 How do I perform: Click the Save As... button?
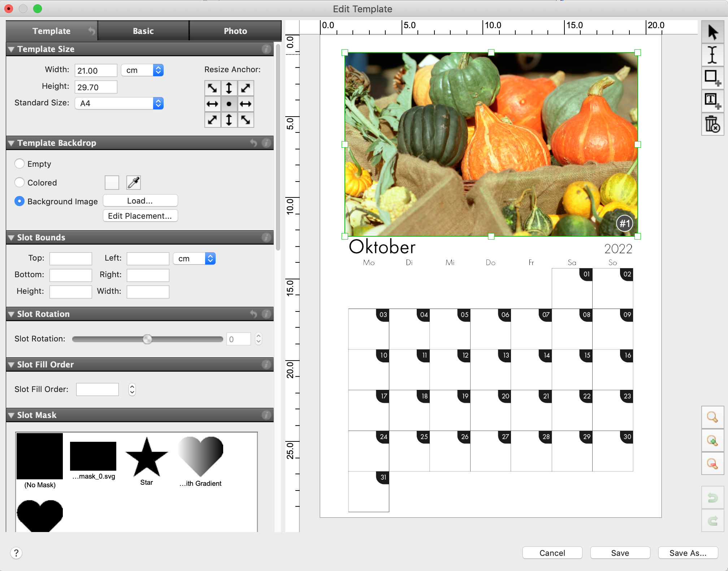(688, 553)
